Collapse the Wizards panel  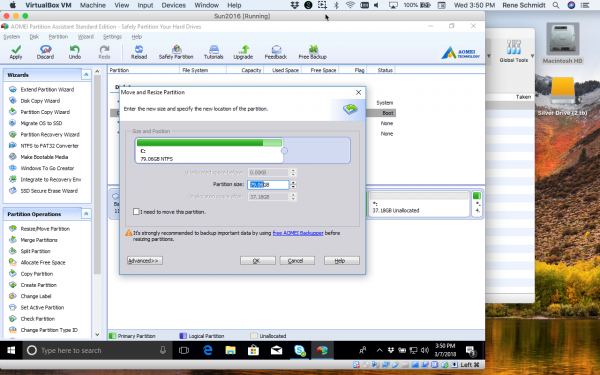[x=86, y=75]
